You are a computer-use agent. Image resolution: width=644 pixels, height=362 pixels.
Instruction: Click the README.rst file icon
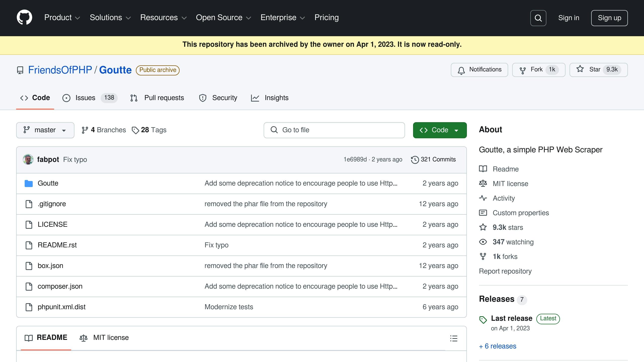(x=29, y=245)
